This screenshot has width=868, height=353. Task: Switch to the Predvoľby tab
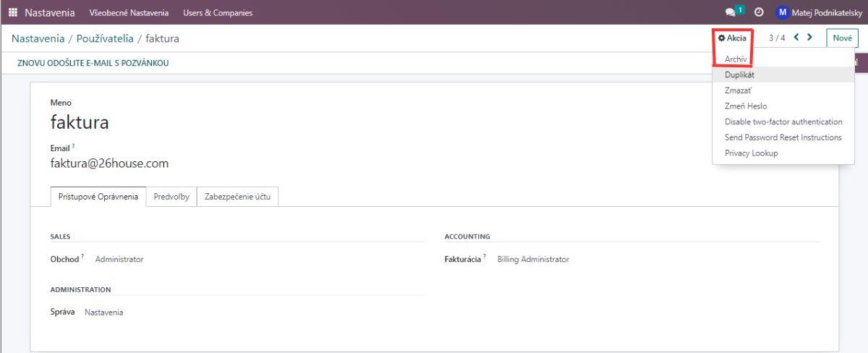pos(171,197)
